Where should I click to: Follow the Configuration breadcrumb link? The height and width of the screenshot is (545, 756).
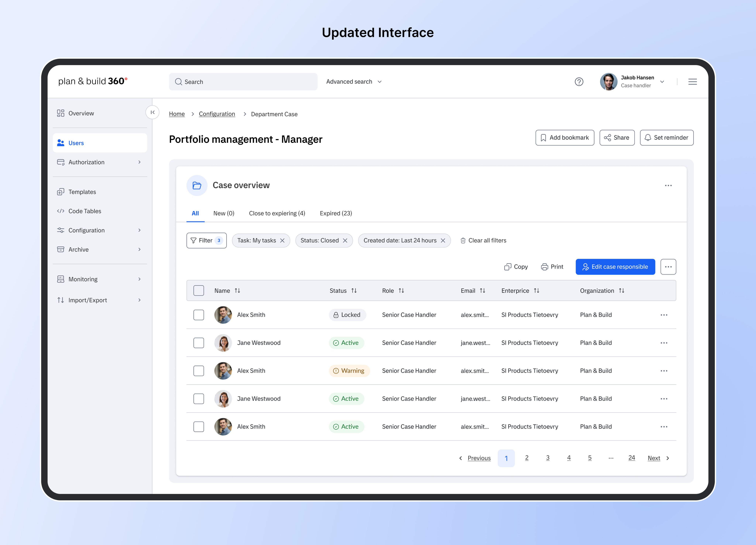click(x=217, y=114)
